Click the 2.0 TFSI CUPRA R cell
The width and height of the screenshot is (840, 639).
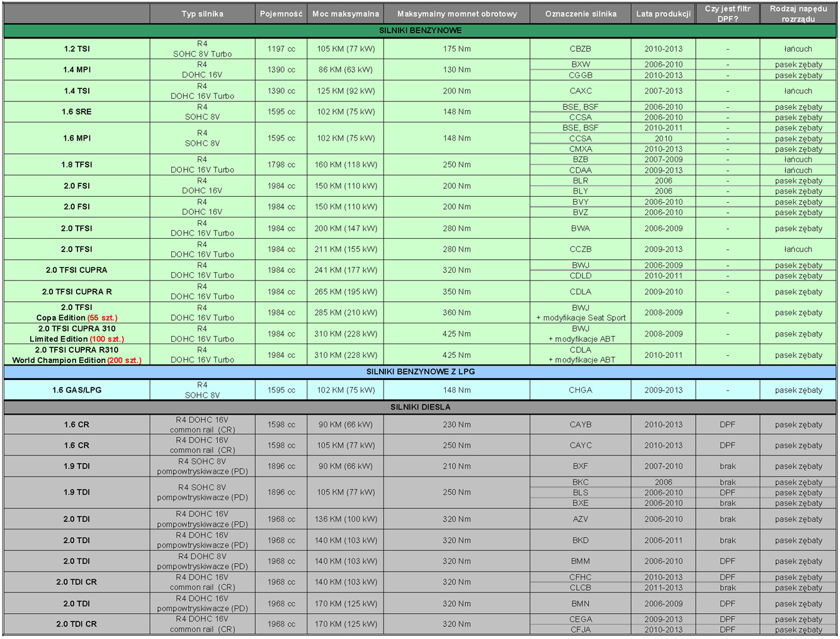tap(77, 292)
